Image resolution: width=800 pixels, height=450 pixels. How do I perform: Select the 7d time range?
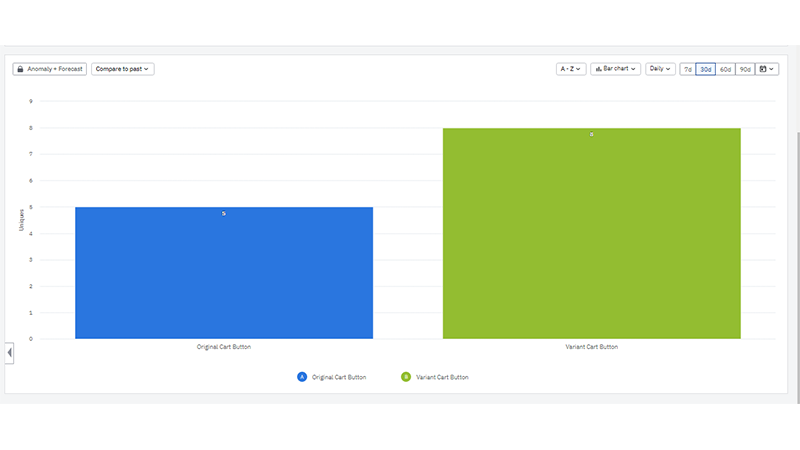pyautogui.click(x=688, y=69)
